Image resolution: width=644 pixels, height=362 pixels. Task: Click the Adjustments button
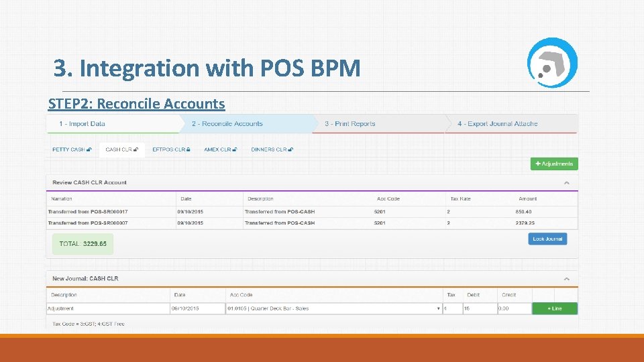(x=554, y=164)
